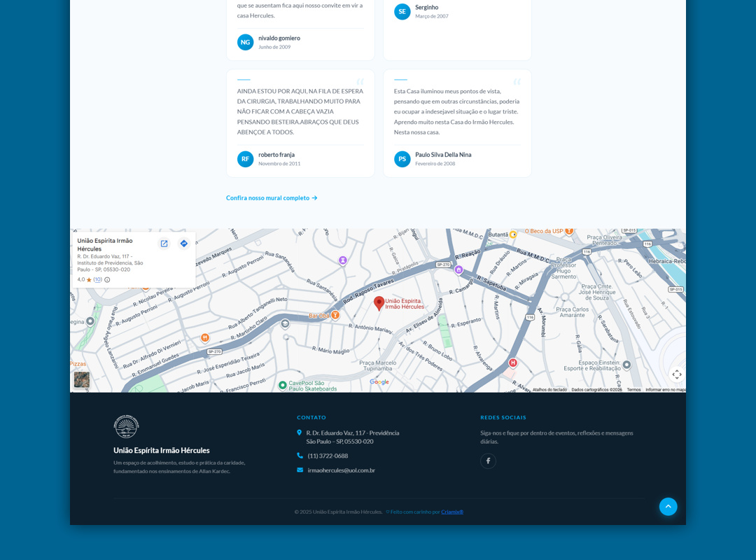The image size is (756, 560).
Task: Open the map in a larger view
Action: tap(164, 244)
